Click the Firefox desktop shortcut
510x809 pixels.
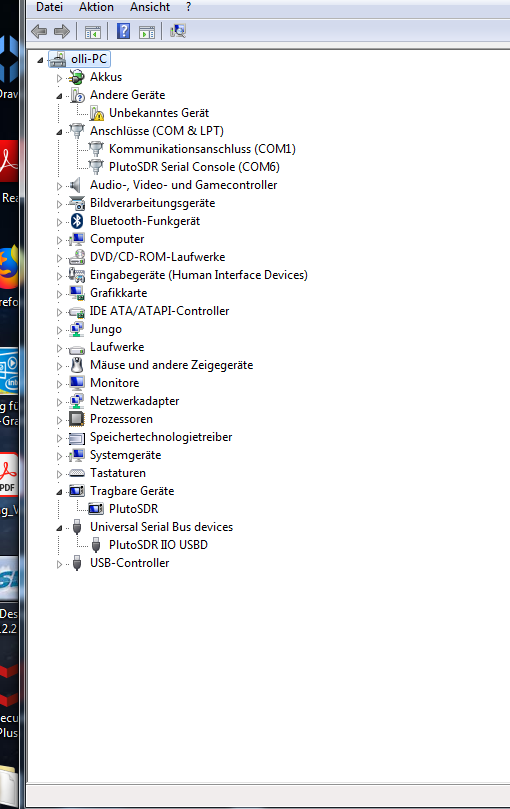pos(9,268)
